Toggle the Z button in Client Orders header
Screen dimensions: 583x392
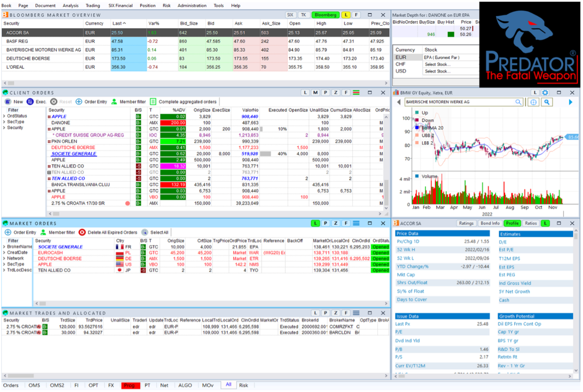[x=336, y=93]
